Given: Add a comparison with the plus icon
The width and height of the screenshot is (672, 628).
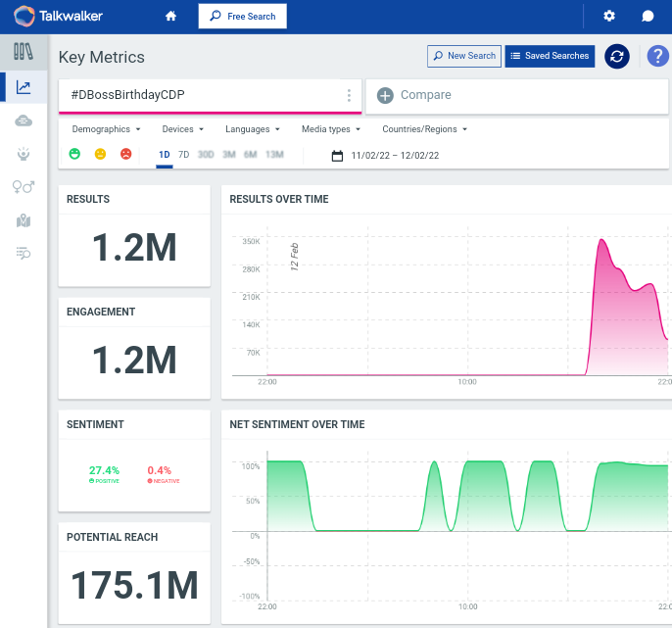Looking at the screenshot, I should (x=385, y=96).
